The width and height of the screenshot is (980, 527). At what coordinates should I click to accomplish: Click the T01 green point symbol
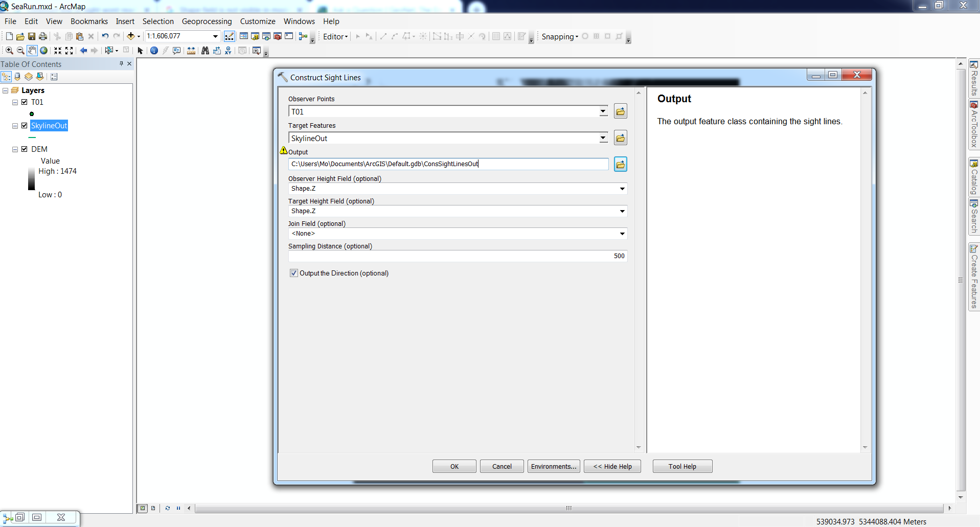coord(32,114)
